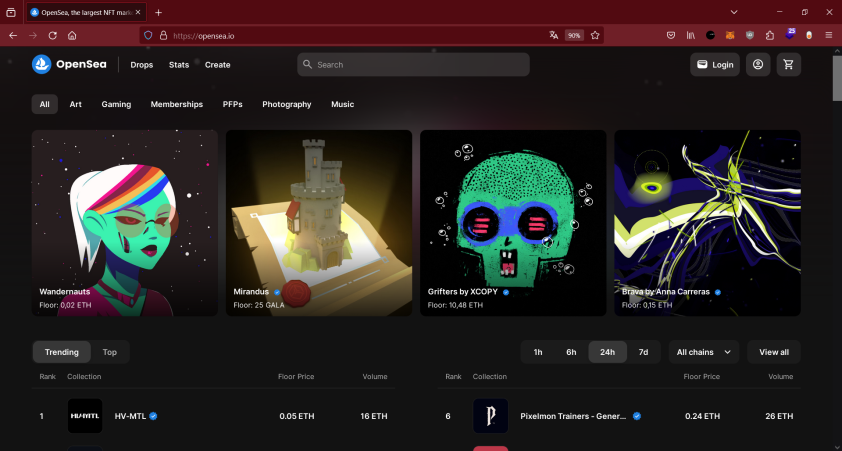Close the OpenSea browser tab
The image size is (842, 451).
(x=138, y=12)
